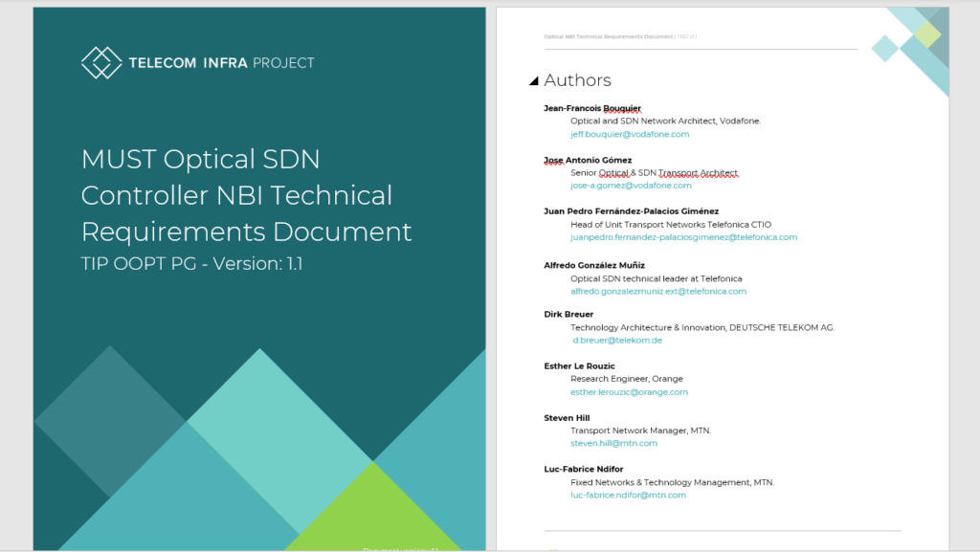Open the jeff.bouquier@vodafone.com email link
Viewport: 980px width, 552px height.
[630, 135]
